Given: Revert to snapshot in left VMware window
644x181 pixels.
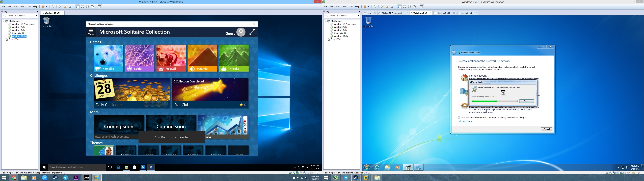Looking at the screenshot, I should tap(65, 7).
